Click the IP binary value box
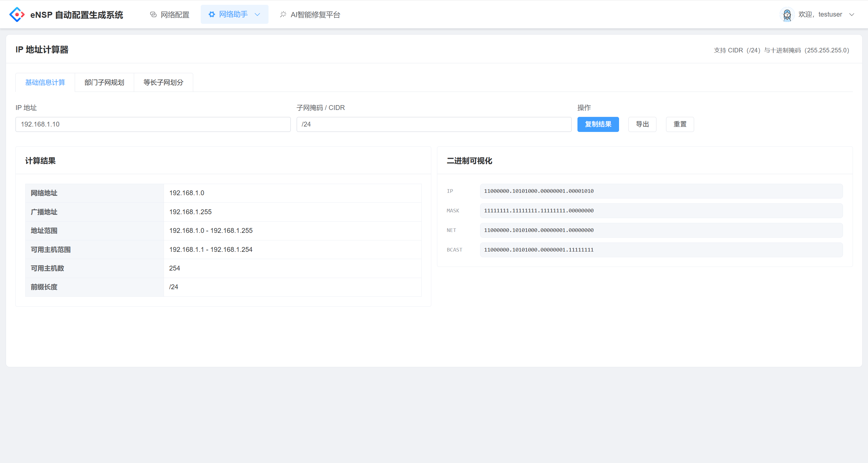Viewport: 868px width, 463px height. pos(661,191)
